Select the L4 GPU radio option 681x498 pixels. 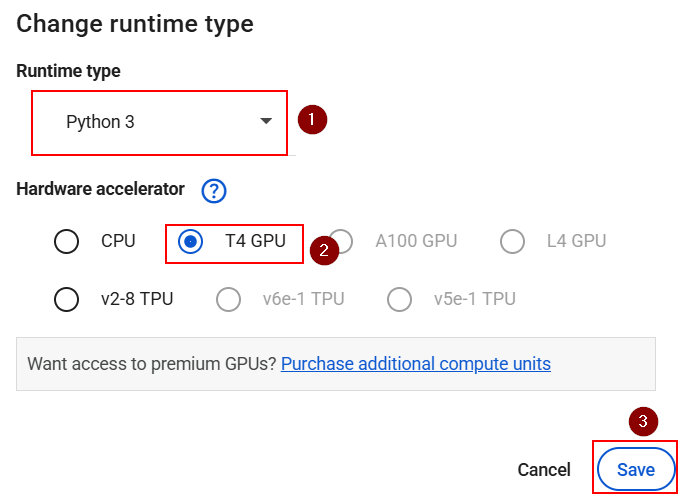pos(512,241)
